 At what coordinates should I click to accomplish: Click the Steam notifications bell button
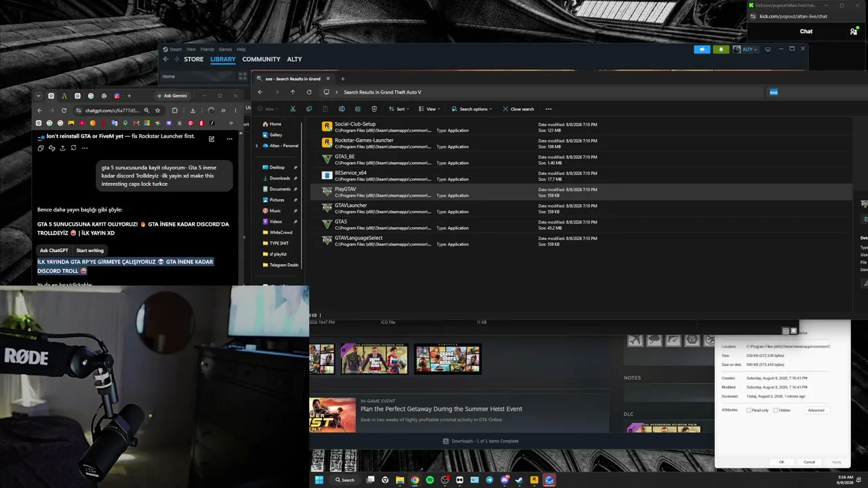tap(721, 49)
